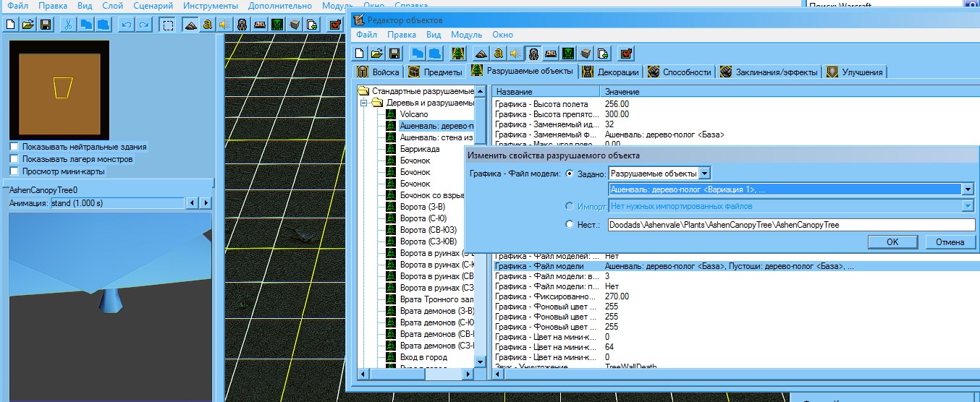The height and width of the screenshot is (402, 980).
Task: Click the scissors Cut icon
Action: point(67,25)
